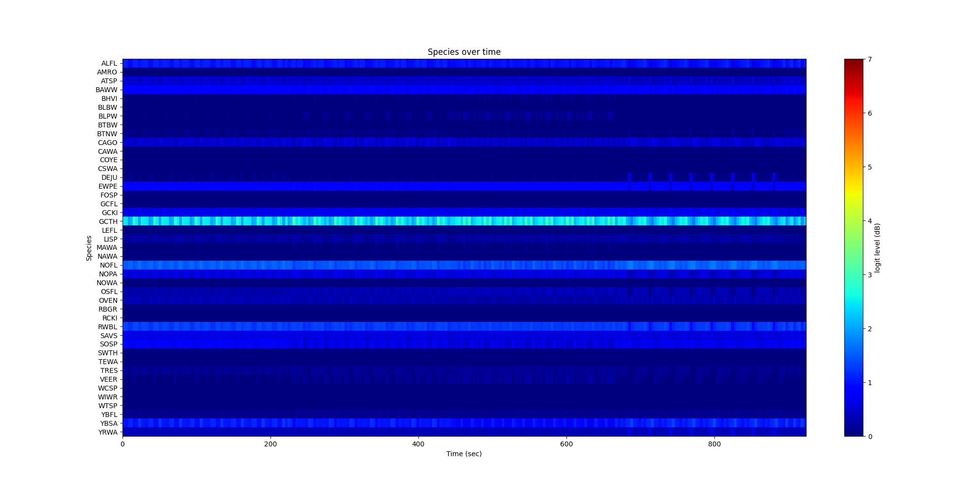Click the CAGO y-axis label
The width and height of the screenshot is (980, 490).
pyautogui.click(x=107, y=143)
